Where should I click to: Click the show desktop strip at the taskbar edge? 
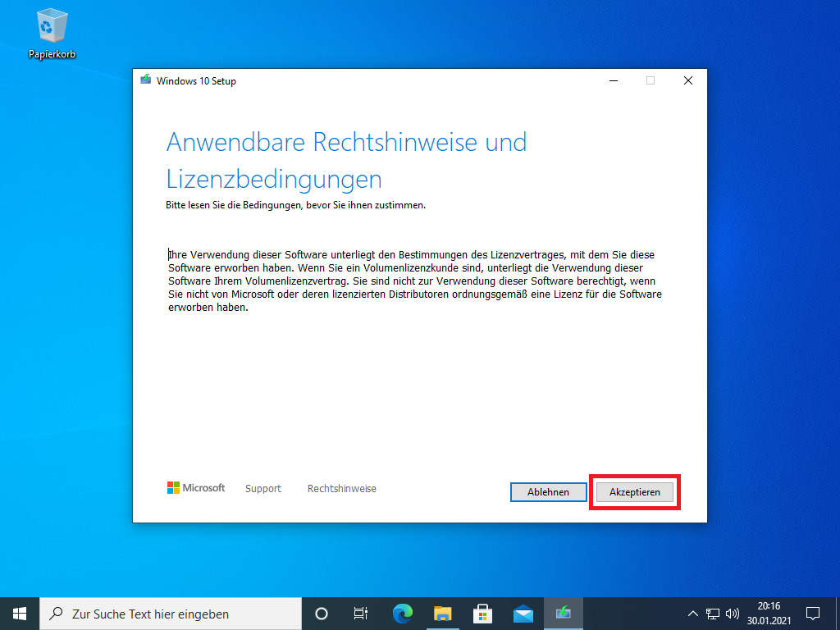(x=838, y=614)
